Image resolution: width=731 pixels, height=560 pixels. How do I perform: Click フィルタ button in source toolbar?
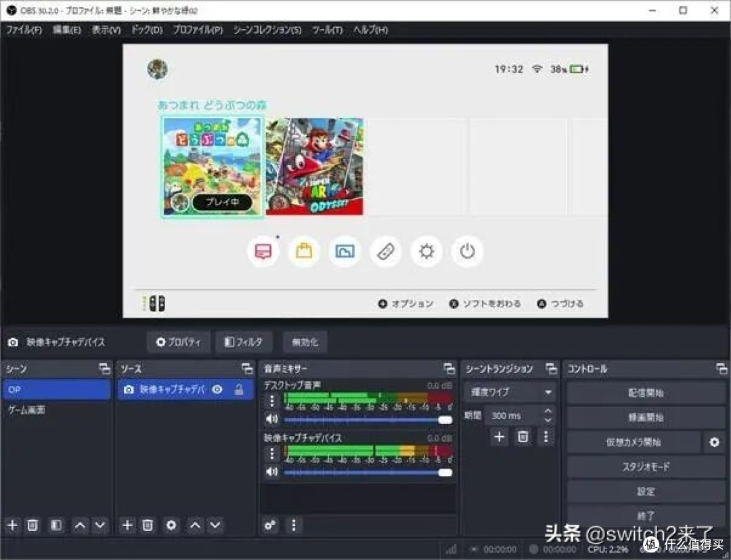click(x=244, y=342)
